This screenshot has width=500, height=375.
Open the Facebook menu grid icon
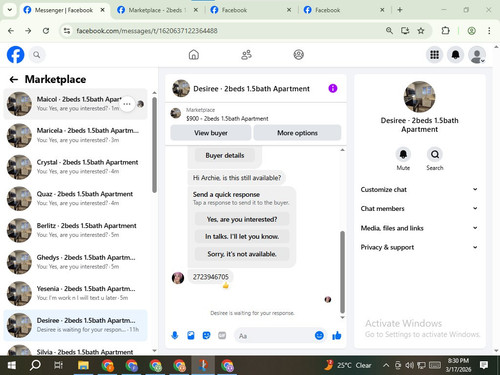click(x=434, y=55)
